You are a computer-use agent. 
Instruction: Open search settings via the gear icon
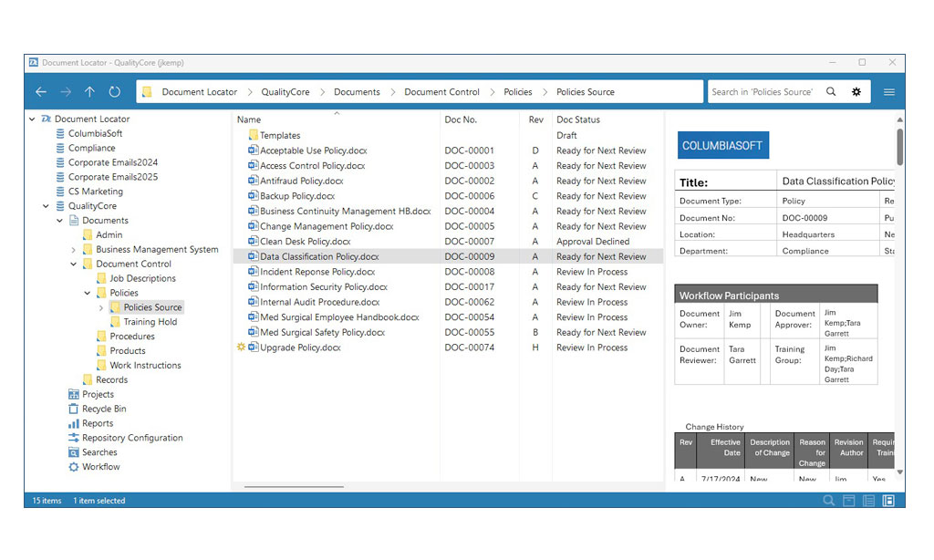[856, 91]
